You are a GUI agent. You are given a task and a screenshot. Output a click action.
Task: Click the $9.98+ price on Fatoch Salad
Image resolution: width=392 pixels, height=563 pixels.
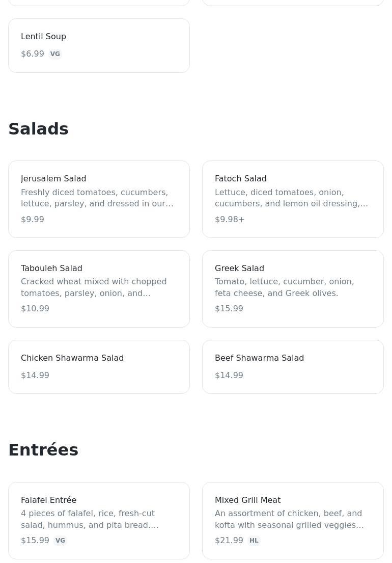pyautogui.click(x=230, y=220)
